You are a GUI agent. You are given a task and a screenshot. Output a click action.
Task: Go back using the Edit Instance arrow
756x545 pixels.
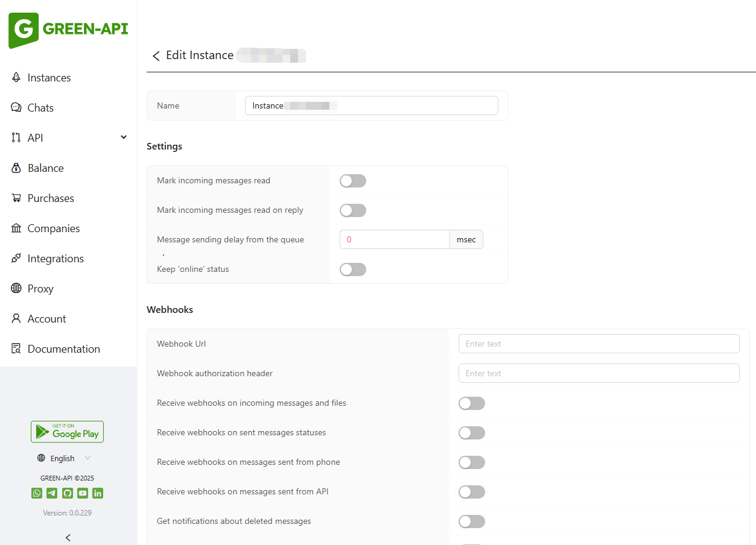pos(156,55)
